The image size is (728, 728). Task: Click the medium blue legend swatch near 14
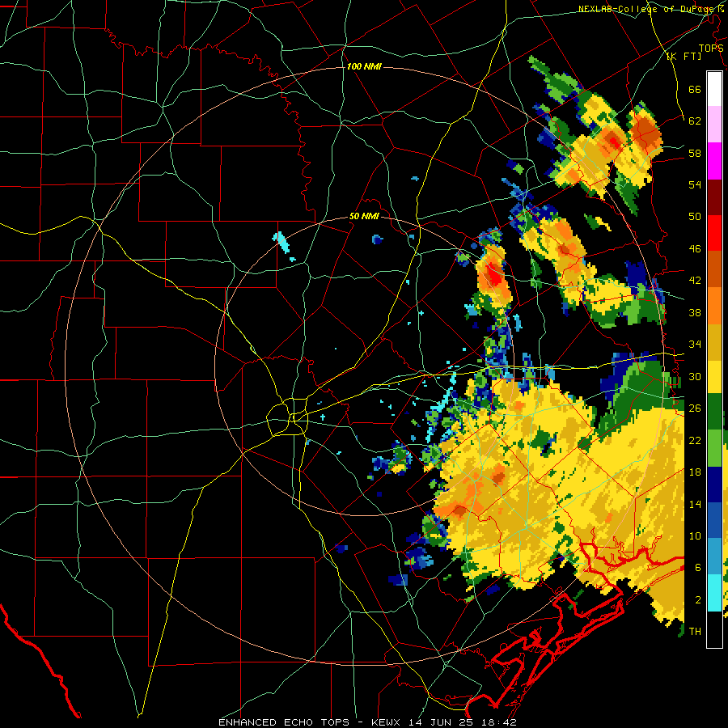click(714, 520)
